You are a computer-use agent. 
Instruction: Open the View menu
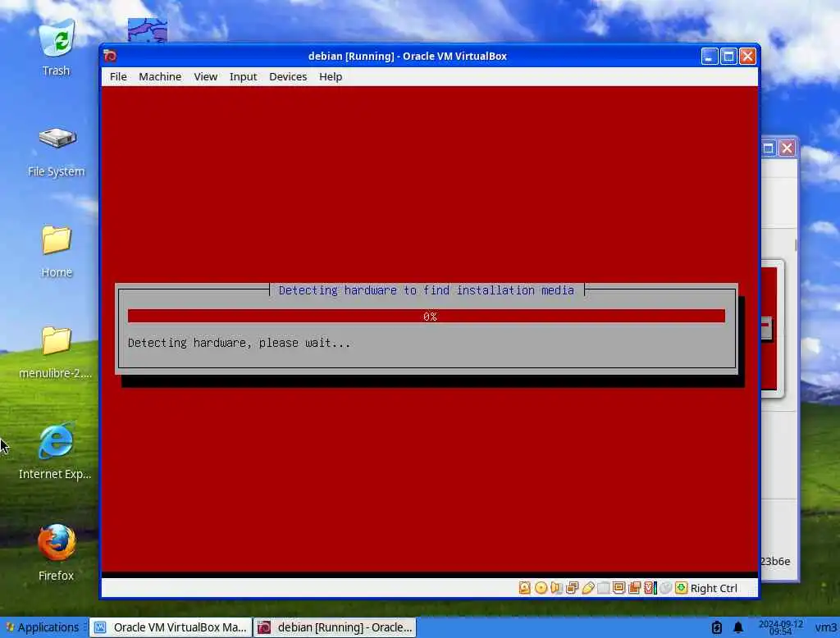[206, 76]
